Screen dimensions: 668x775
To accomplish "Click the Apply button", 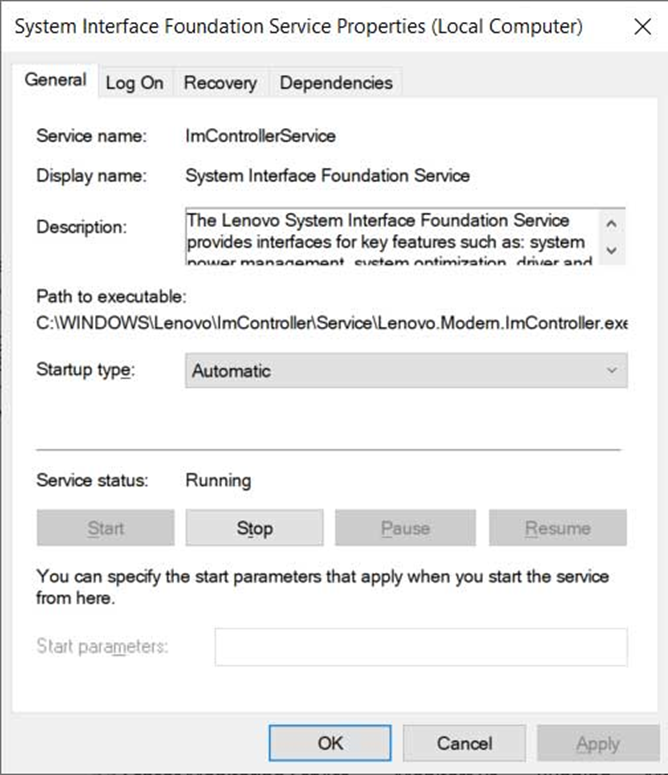I will (x=597, y=743).
